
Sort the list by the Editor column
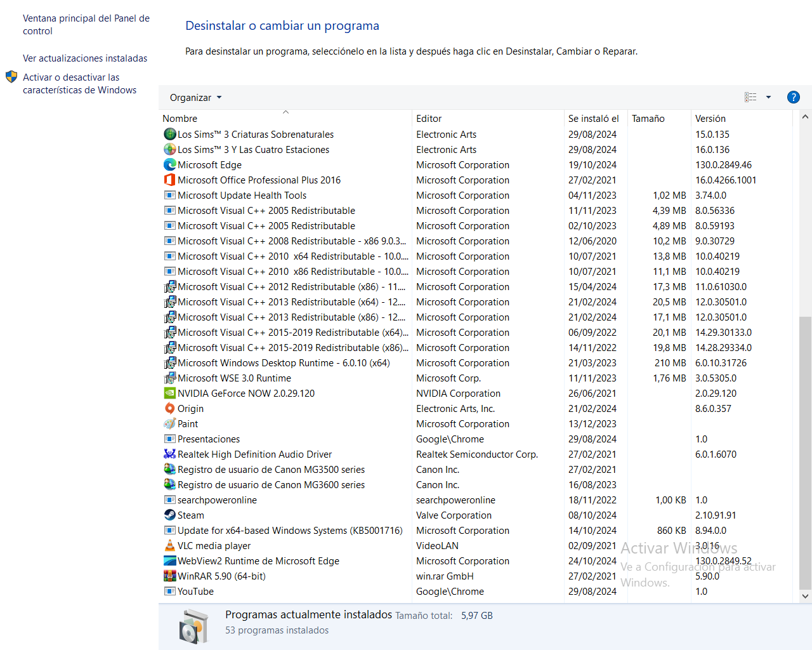pos(488,118)
